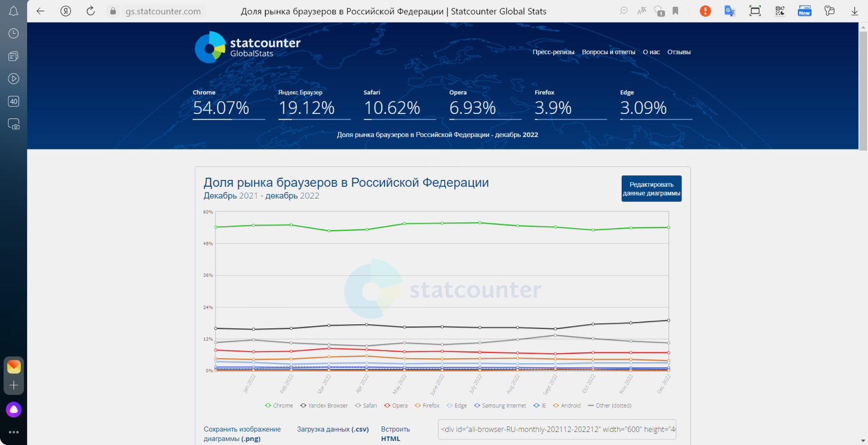Toggle the Other (dotted) legend item
Image resolution: width=868 pixels, height=445 pixels.
click(609, 406)
